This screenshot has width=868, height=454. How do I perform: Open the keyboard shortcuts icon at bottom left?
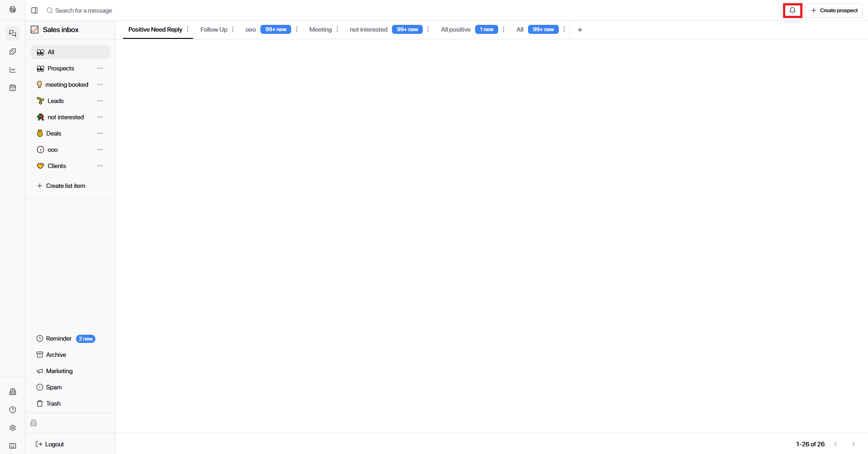(13, 446)
